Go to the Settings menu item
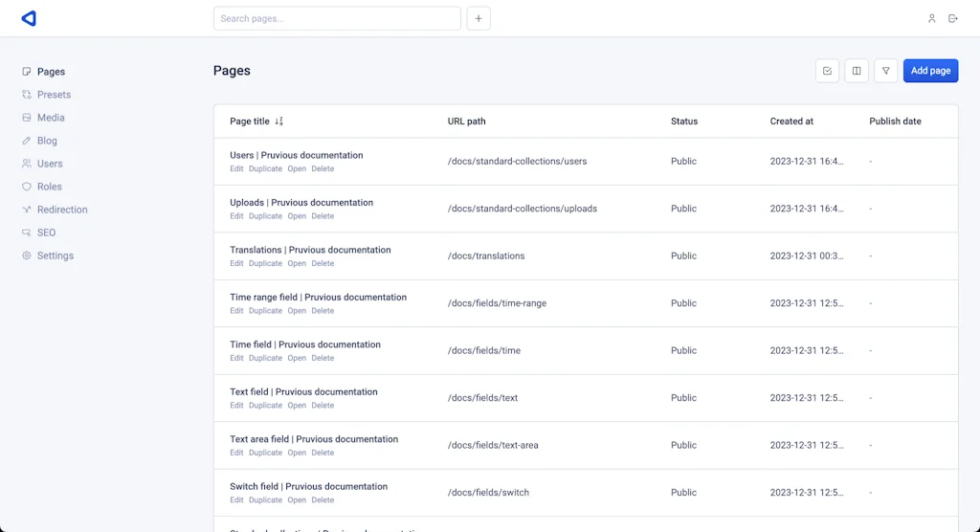 55,255
